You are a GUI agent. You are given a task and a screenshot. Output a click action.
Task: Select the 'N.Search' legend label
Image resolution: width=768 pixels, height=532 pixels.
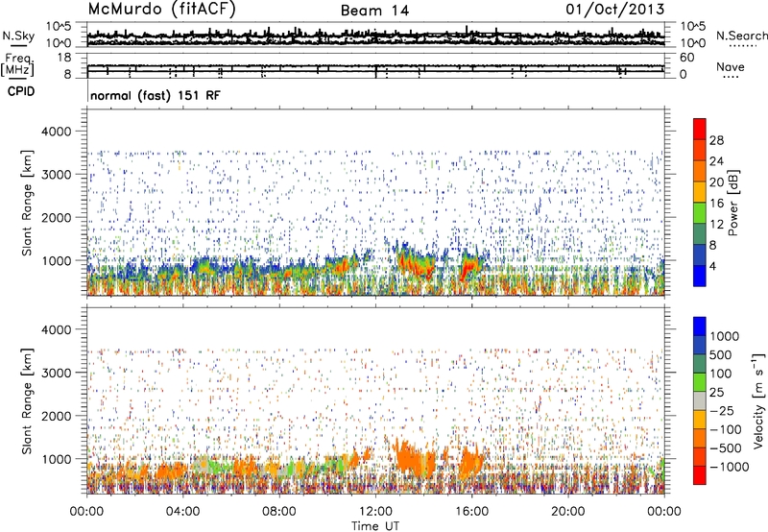point(741,36)
